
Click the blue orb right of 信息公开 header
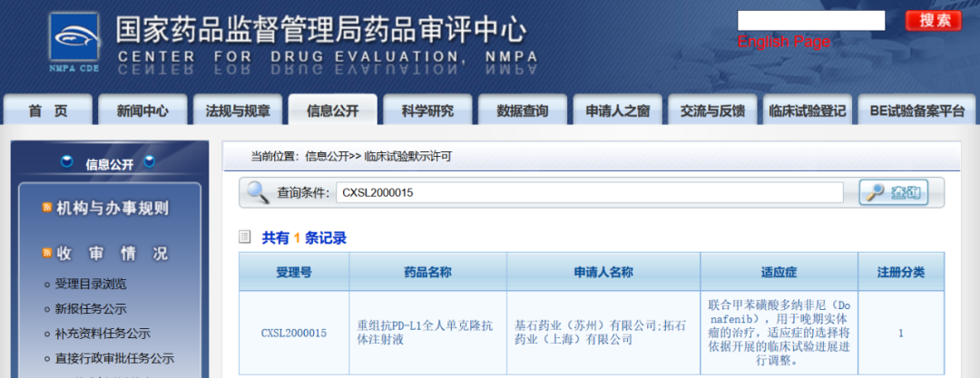150,162
